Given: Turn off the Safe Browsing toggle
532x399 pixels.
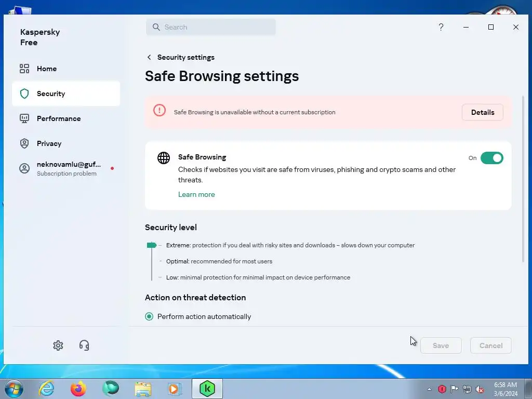Looking at the screenshot, I should [x=491, y=158].
